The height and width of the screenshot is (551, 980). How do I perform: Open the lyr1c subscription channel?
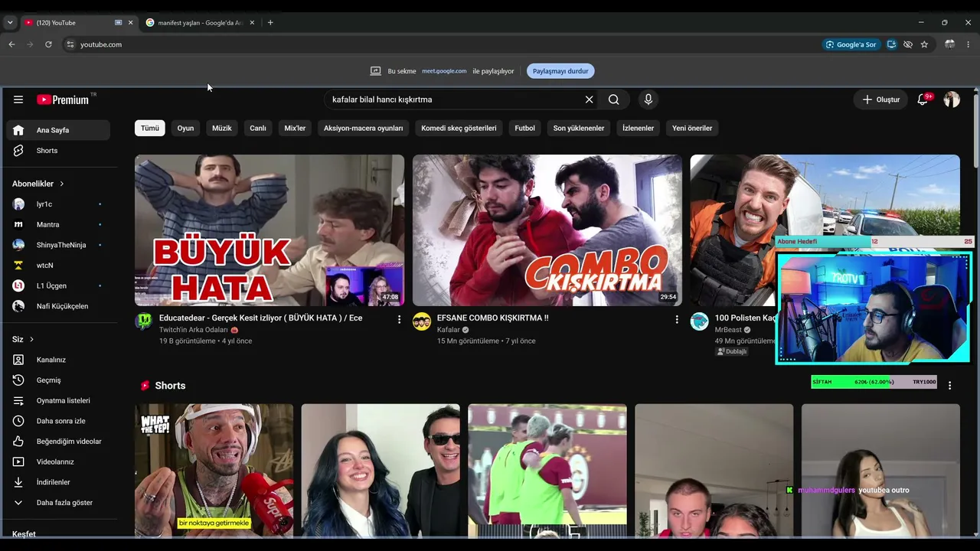pos(58,204)
